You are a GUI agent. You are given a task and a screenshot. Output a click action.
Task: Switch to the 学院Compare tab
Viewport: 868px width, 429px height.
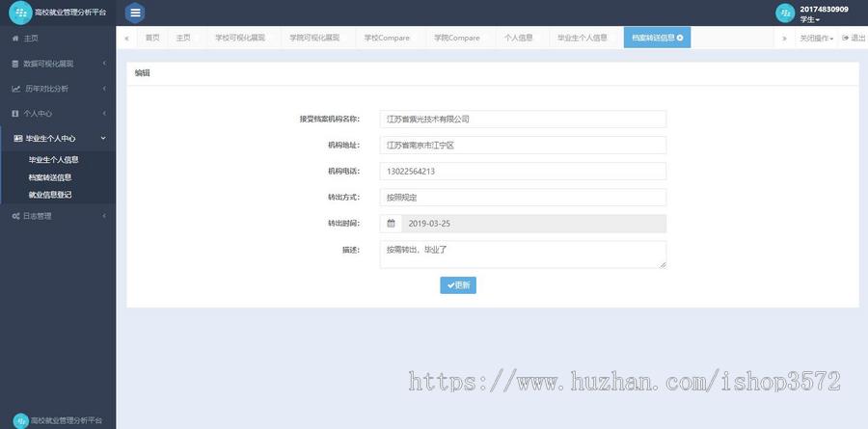(457, 38)
